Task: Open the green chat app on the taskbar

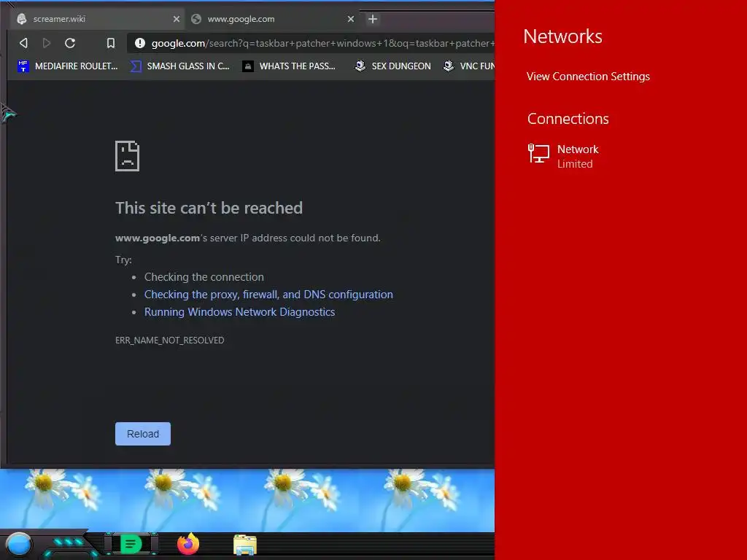Action: 131,544
